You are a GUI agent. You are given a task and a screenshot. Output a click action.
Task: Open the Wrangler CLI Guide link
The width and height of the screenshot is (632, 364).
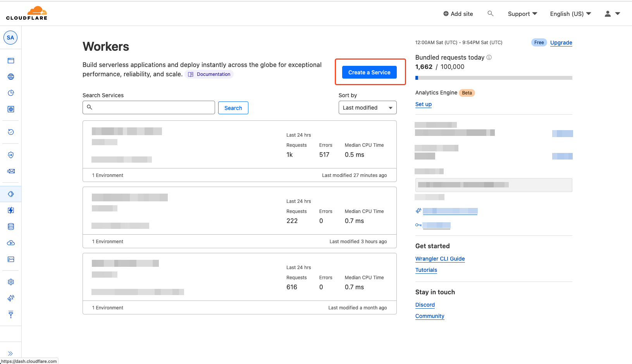coord(440,259)
